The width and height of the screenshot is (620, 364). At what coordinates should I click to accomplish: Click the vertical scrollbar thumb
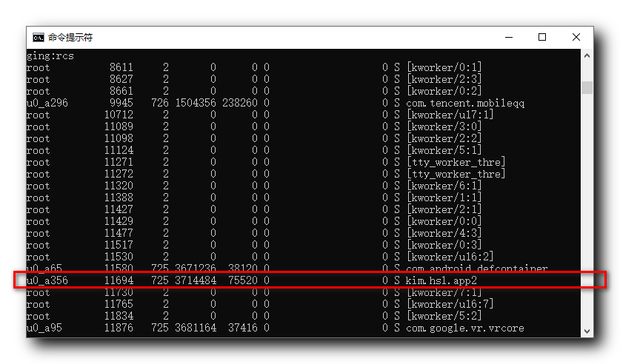587,87
